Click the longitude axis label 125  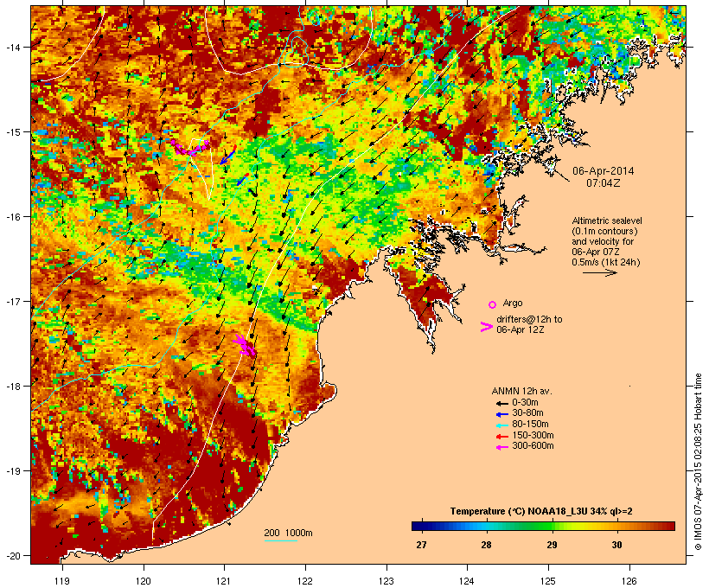(548, 581)
